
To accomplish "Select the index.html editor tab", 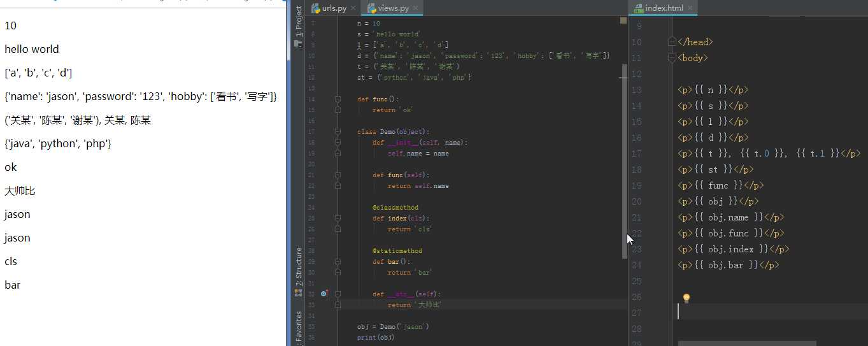I will [664, 8].
